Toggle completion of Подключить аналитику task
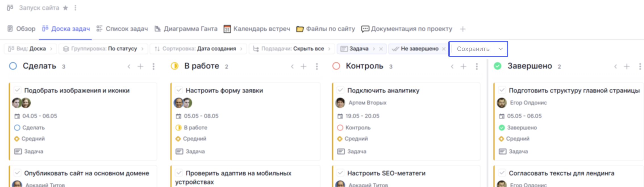The height and width of the screenshot is (187, 644). tap(341, 90)
